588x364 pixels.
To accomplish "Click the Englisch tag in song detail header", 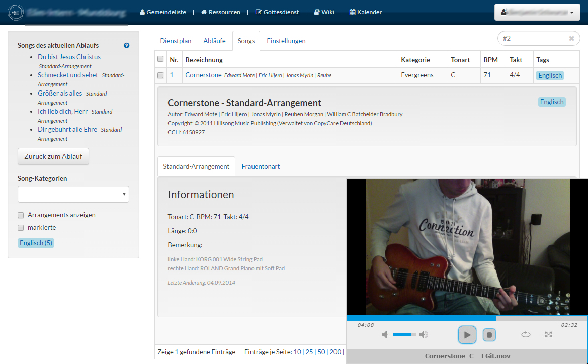I will 552,102.
